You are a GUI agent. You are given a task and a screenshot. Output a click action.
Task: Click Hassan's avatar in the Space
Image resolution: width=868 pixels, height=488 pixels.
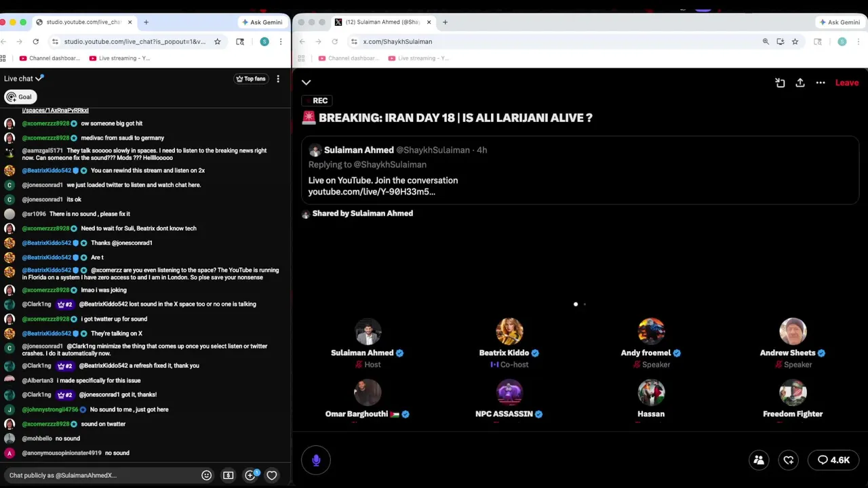651,393
